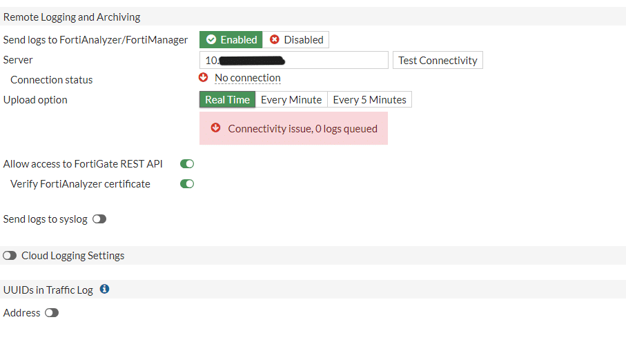Click the UUIDs in Traffic Log heading
Viewport: 626px width, 364px height.
tap(48, 290)
